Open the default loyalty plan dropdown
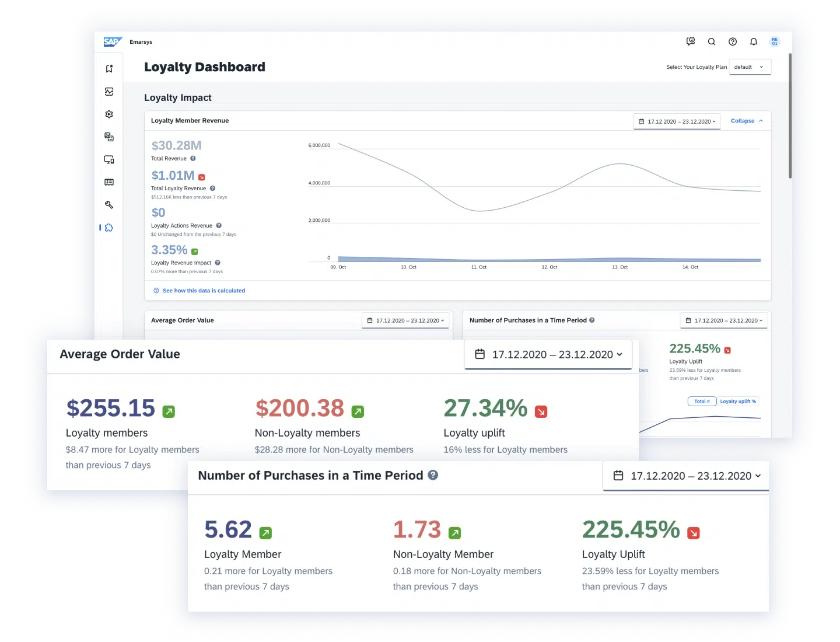Screen dimensions: 840x642 click(750, 67)
